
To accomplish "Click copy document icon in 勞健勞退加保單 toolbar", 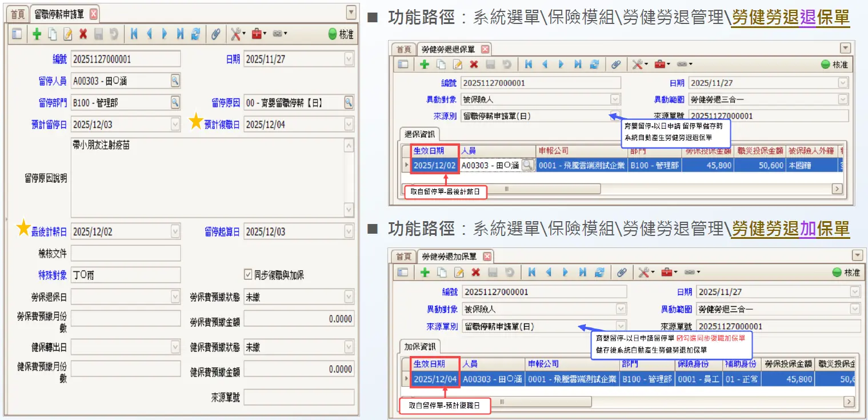I will [442, 273].
